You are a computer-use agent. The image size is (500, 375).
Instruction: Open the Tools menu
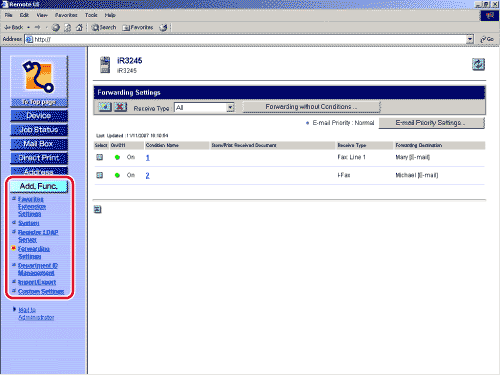[91, 15]
